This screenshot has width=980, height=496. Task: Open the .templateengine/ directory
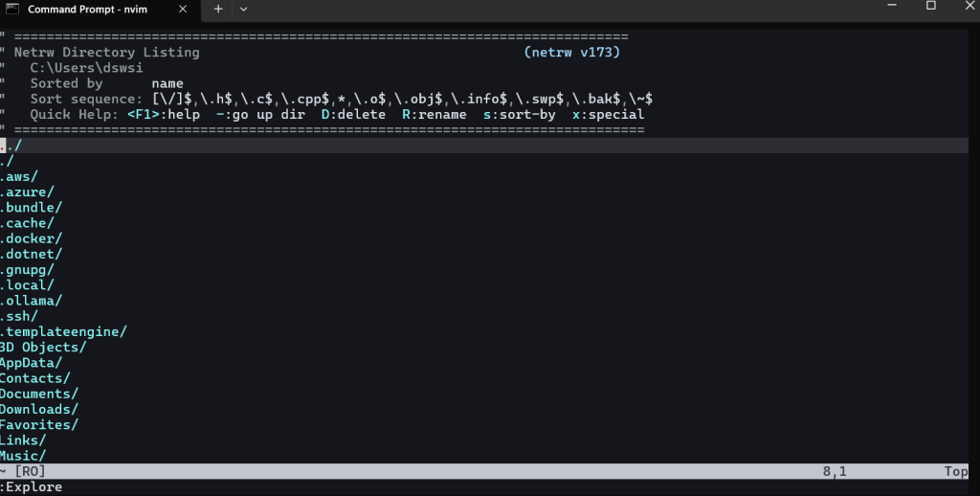tap(63, 331)
